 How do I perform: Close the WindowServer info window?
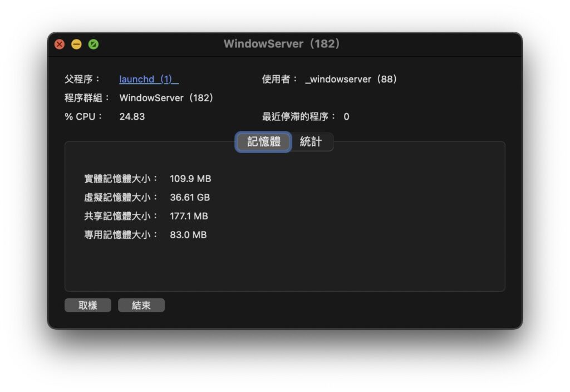(59, 44)
